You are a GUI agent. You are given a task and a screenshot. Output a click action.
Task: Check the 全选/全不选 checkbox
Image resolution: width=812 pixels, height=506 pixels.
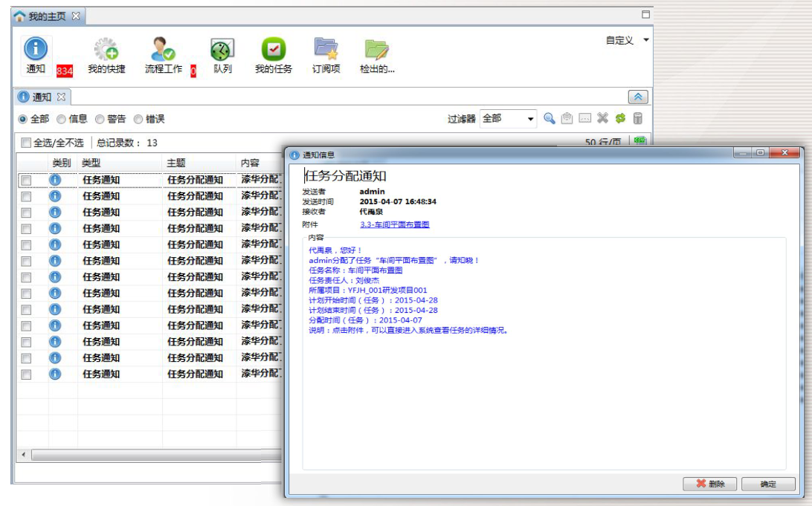[x=26, y=143]
